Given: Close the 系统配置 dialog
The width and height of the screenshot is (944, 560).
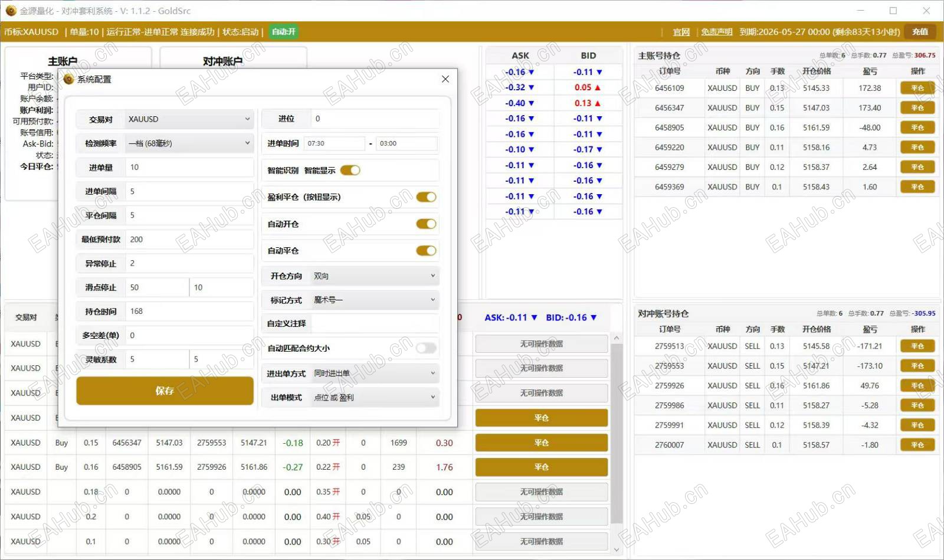Looking at the screenshot, I should click(x=445, y=79).
